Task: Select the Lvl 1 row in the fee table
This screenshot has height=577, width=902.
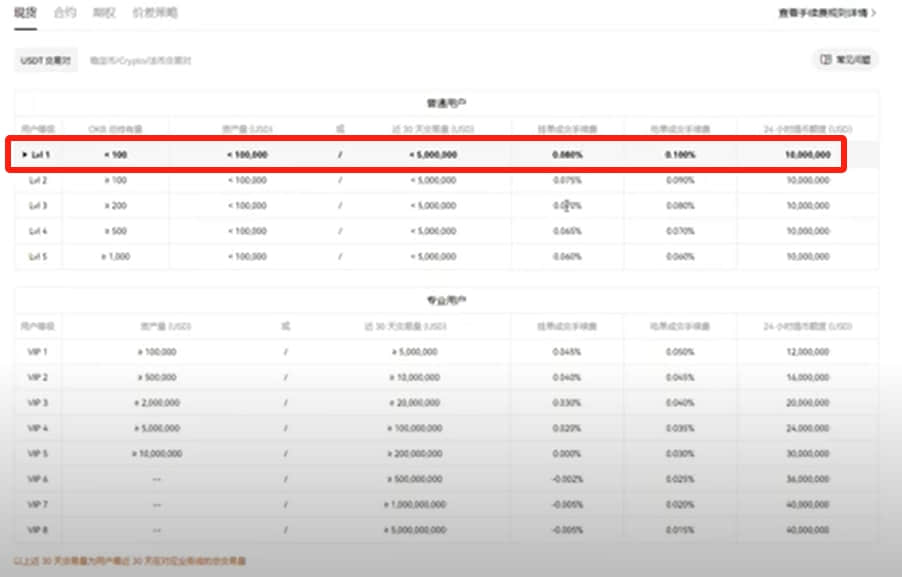Action: pyautogui.click(x=426, y=154)
